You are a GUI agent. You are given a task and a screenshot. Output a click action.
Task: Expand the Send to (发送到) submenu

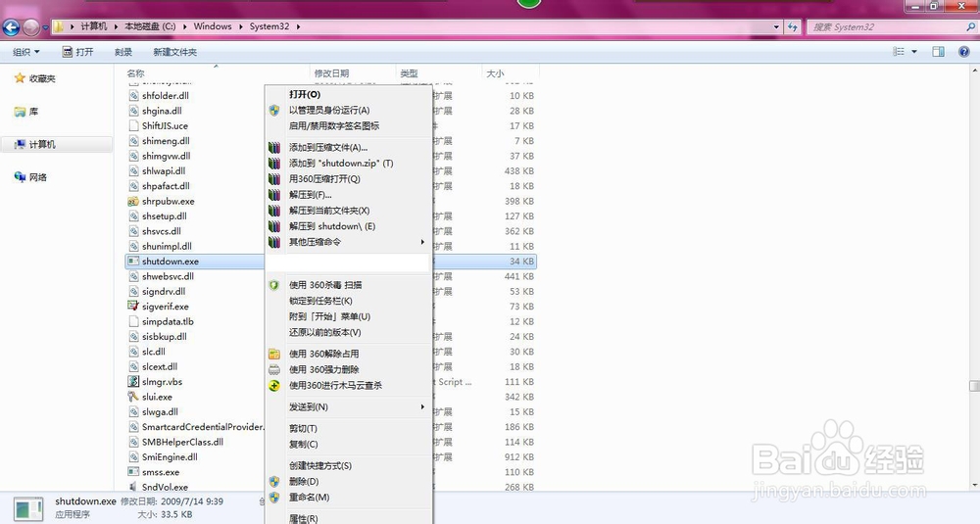(348, 406)
